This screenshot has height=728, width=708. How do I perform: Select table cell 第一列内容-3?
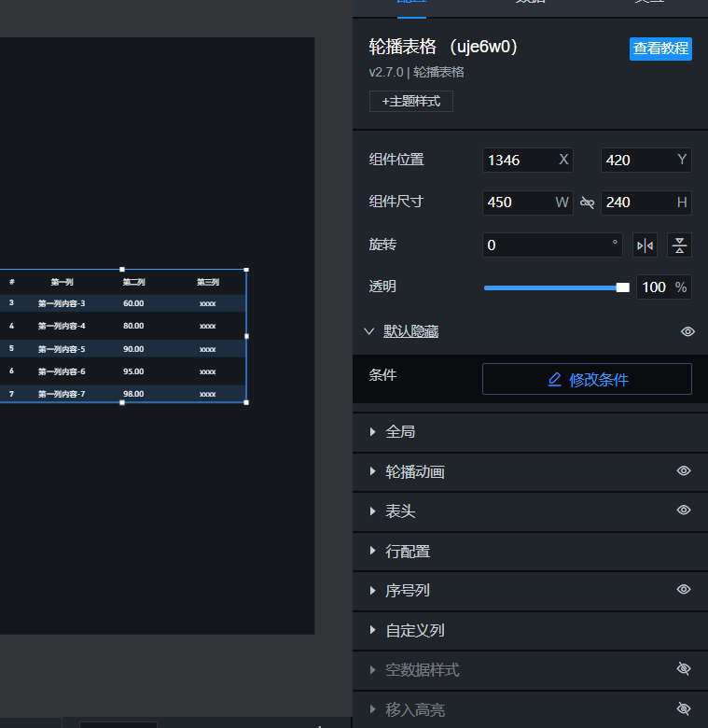(62, 303)
